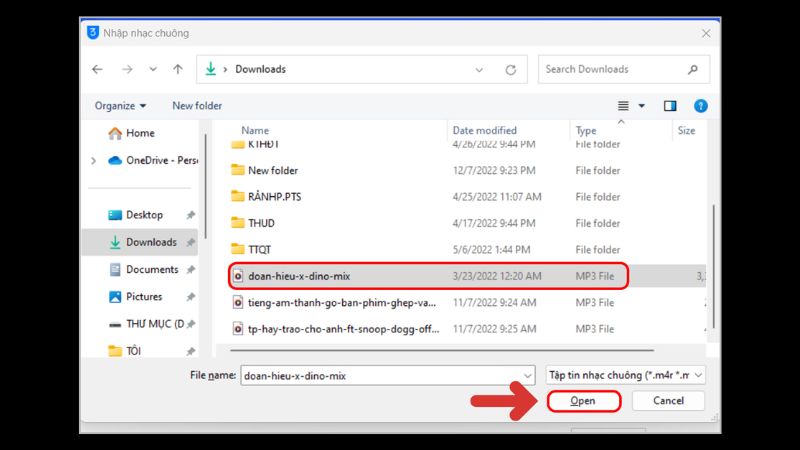Refresh the Downloads folder view
Viewport: 800px width, 450px height.
[x=510, y=69]
